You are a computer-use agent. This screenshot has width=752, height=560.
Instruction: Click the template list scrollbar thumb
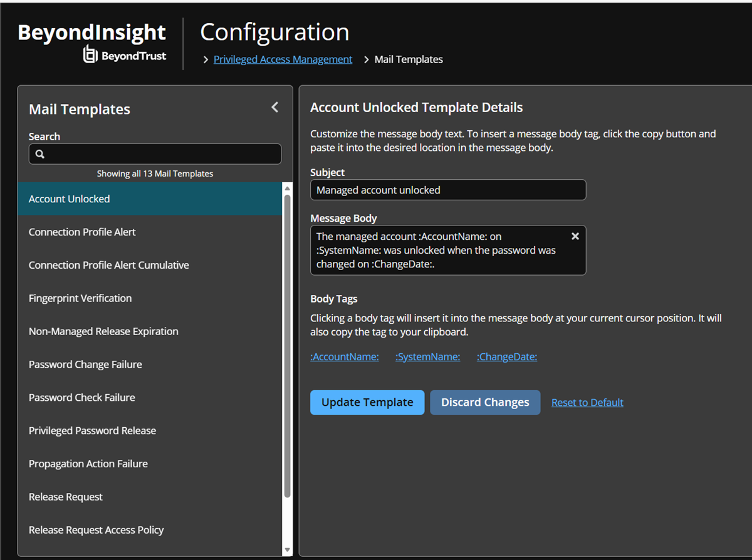click(x=288, y=346)
